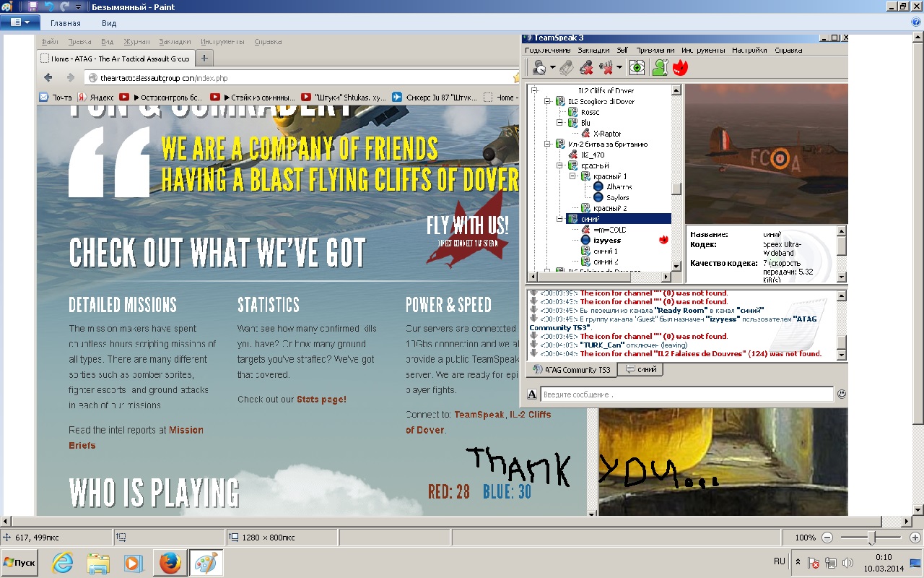The height and width of the screenshot is (578, 924).
Task: Select user X-Raptor in channel tree
Action: [606, 134]
